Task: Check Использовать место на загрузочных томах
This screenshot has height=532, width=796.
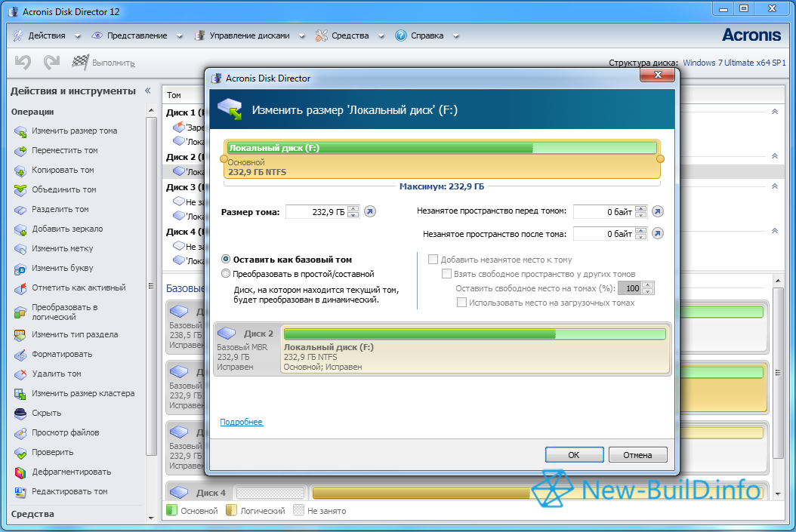Action: click(461, 303)
